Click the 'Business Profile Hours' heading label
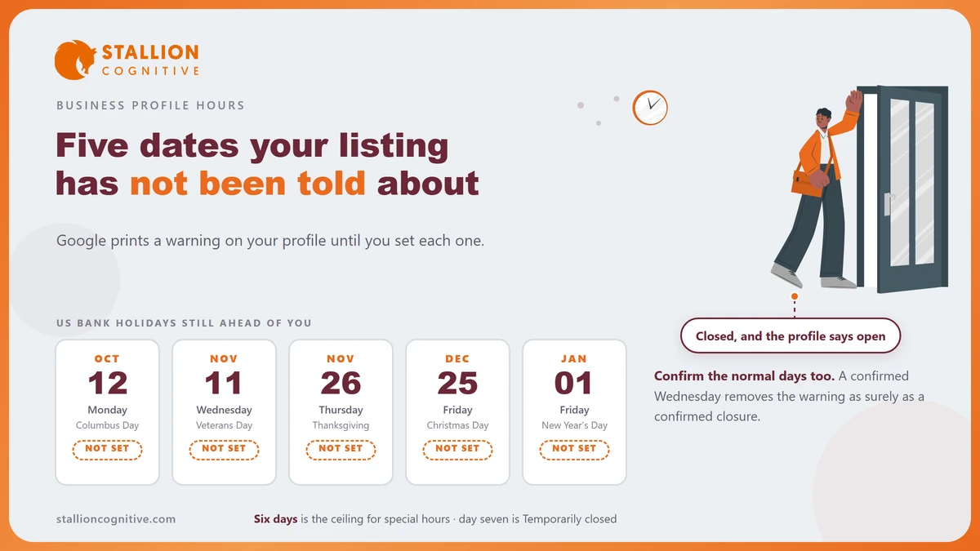This screenshot has width=980, height=551. coord(150,105)
